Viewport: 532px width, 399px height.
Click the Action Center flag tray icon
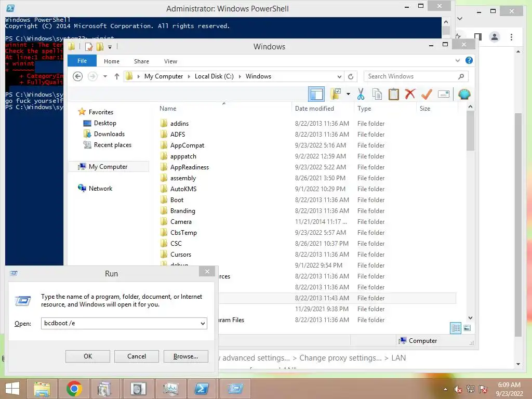pos(483,389)
